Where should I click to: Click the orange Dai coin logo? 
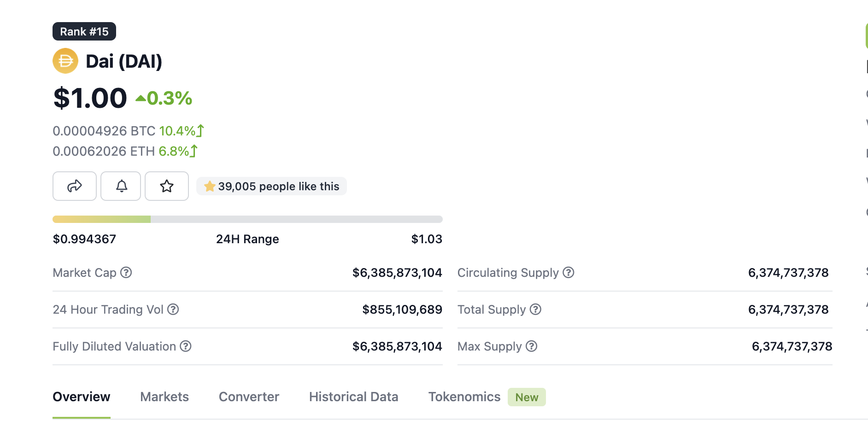tap(65, 61)
